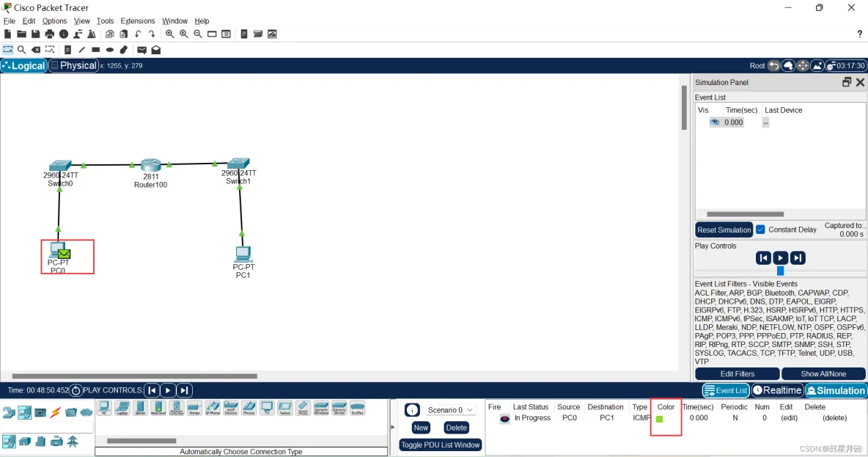868x457 pixels.
Task: Choose the Draw Line tool
Action: (x=82, y=50)
